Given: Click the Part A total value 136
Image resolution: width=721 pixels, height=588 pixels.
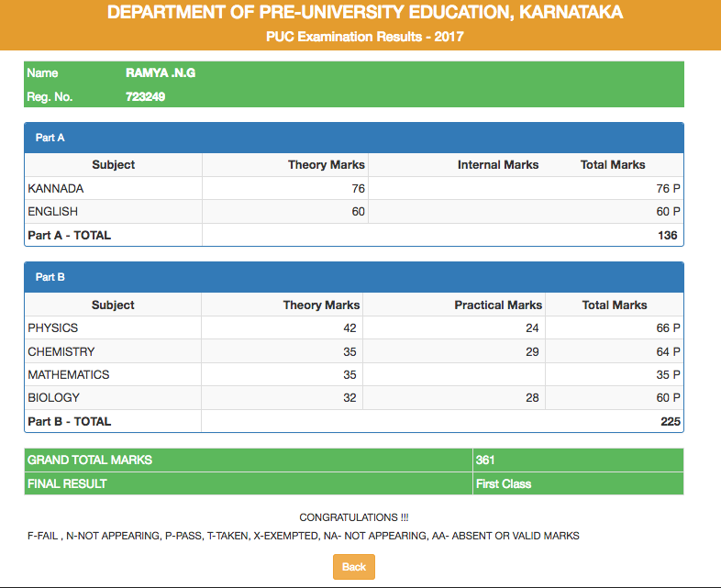Looking at the screenshot, I should point(668,236).
